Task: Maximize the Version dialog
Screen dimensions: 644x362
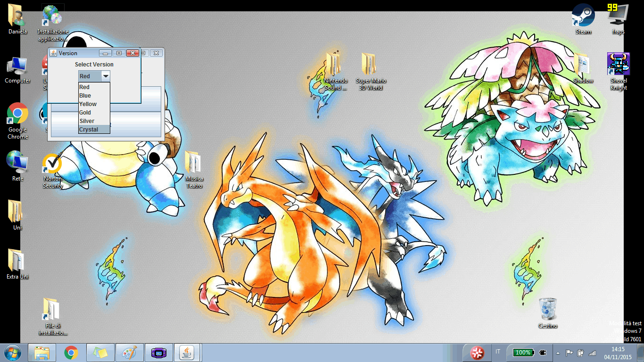Action: coord(119,53)
